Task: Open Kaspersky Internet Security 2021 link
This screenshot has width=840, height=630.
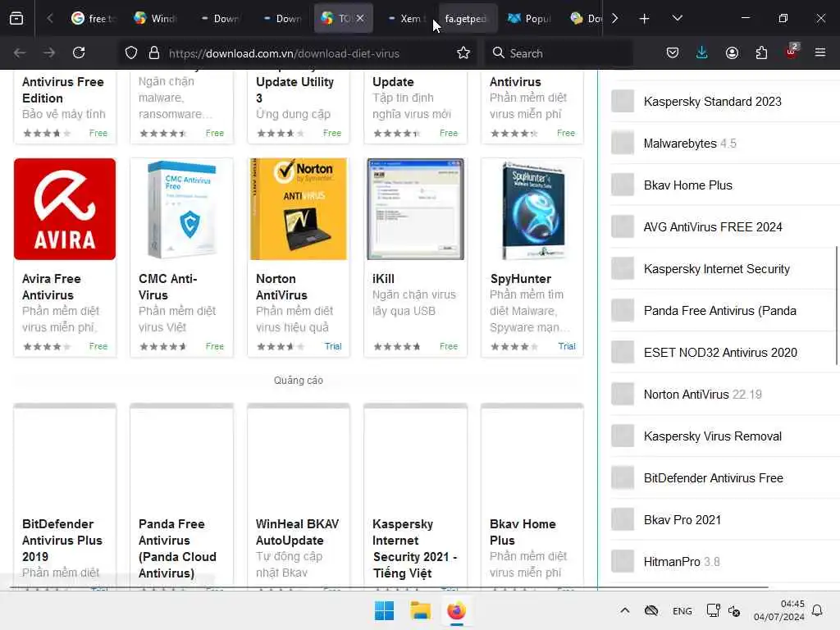Action: click(x=414, y=548)
